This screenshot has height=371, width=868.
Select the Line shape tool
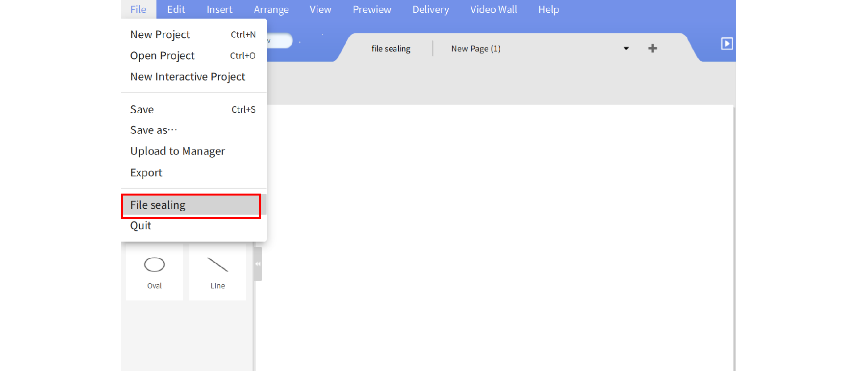[x=217, y=272]
